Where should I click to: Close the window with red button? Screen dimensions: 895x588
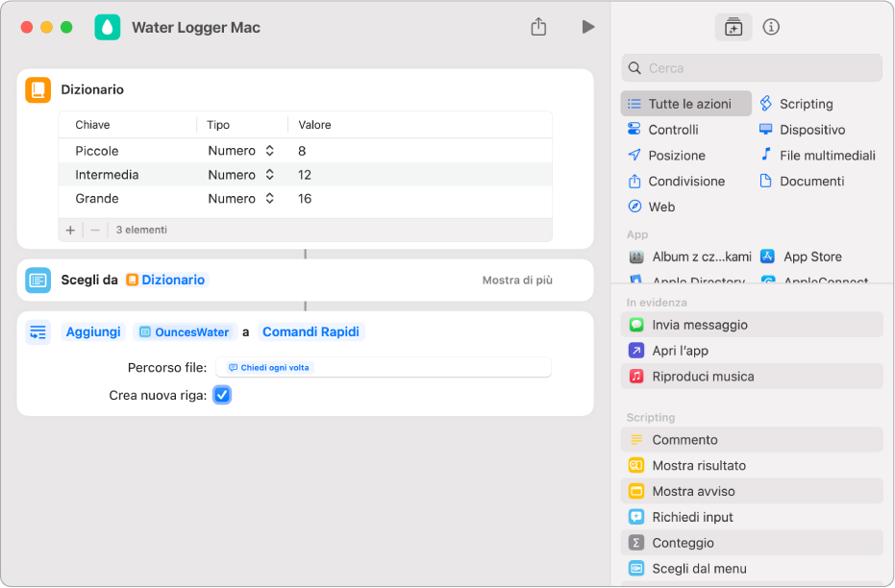click(27, 27)
